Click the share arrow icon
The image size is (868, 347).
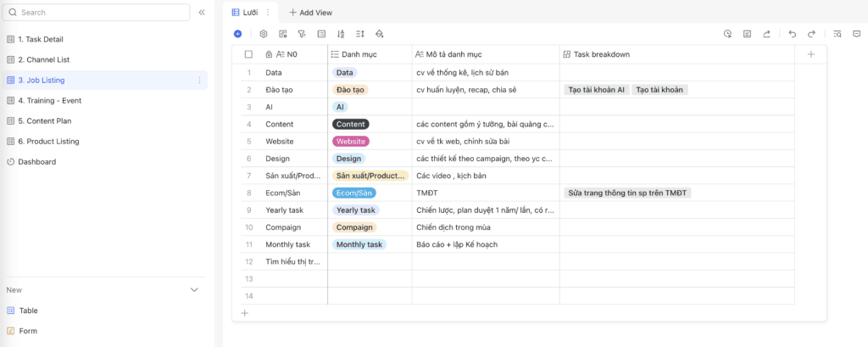766,34
